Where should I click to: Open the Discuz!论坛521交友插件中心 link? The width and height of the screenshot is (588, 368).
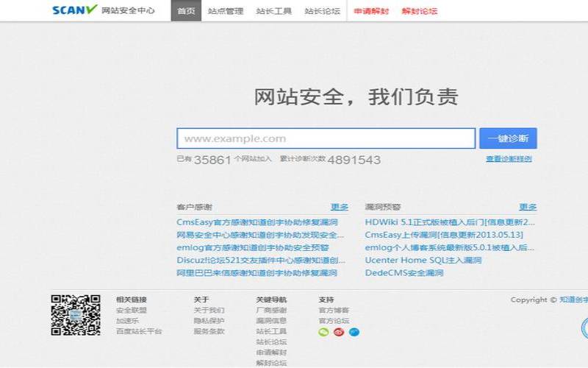[x=261, y=261]
